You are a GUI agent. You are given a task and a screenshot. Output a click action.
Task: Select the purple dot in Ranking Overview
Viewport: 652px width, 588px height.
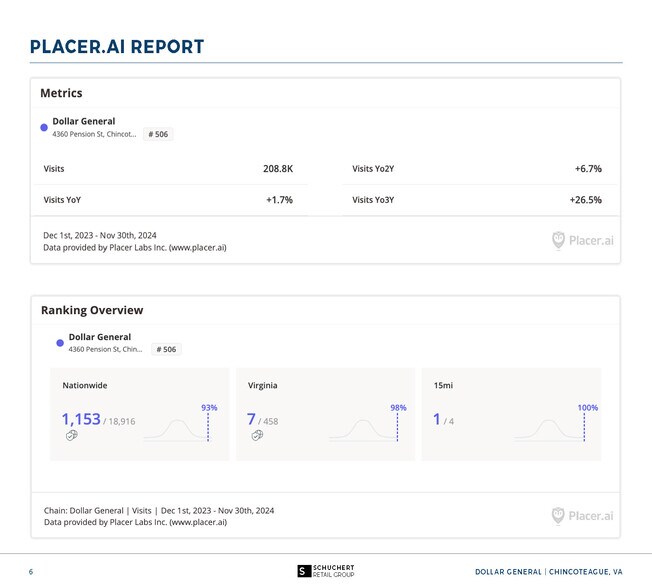60,343
